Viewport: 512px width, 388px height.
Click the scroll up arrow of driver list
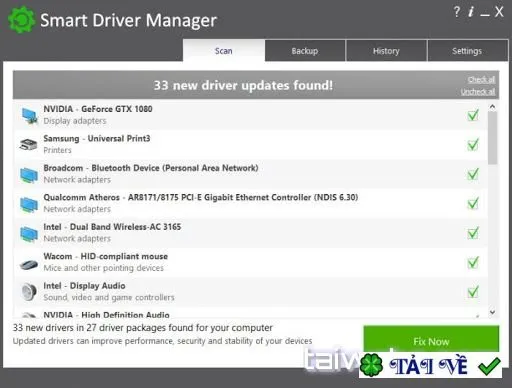492,107
